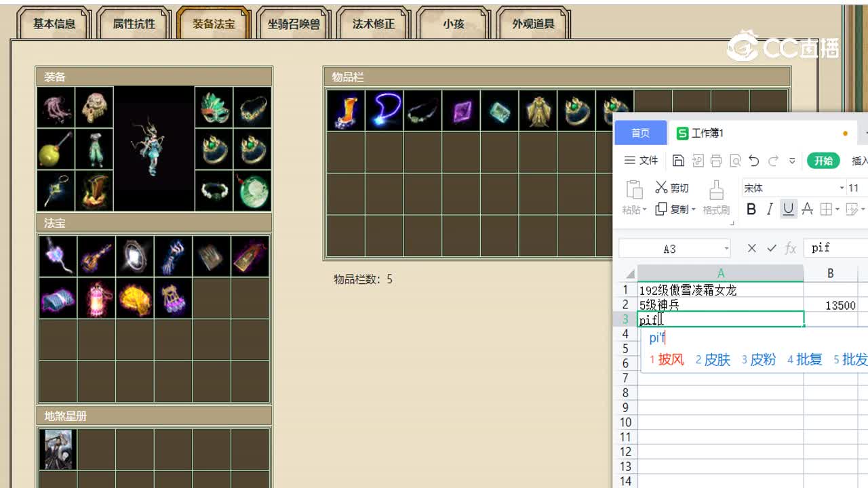868x488 pixels.
Task: Open the A3 name box dropdown
Action: point(726,249)
